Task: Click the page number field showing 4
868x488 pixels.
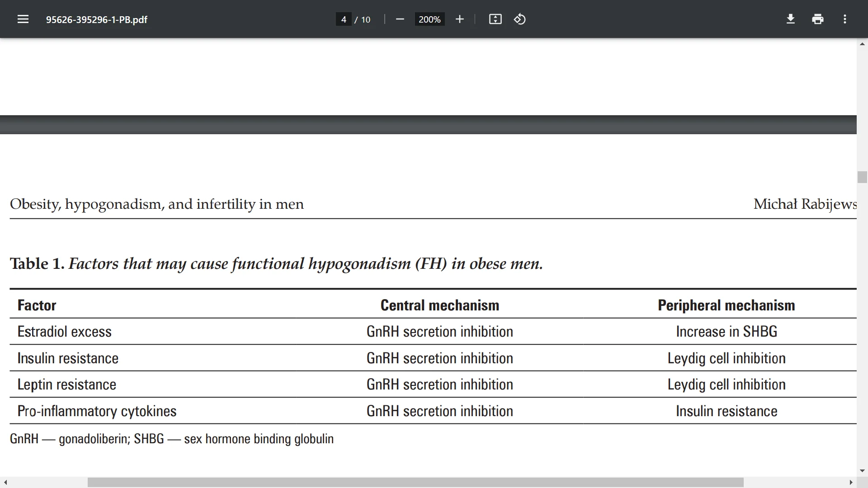Action: click(x=344, y=19)
